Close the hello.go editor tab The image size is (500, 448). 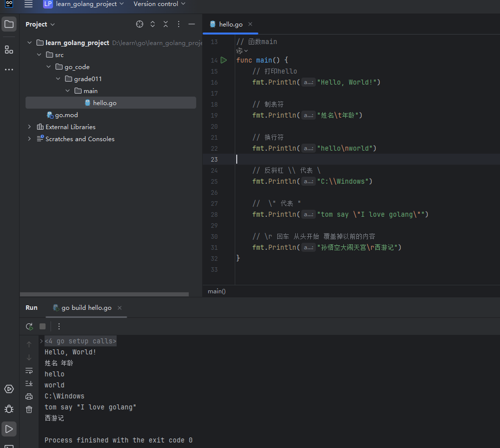[x=250, y=24]
